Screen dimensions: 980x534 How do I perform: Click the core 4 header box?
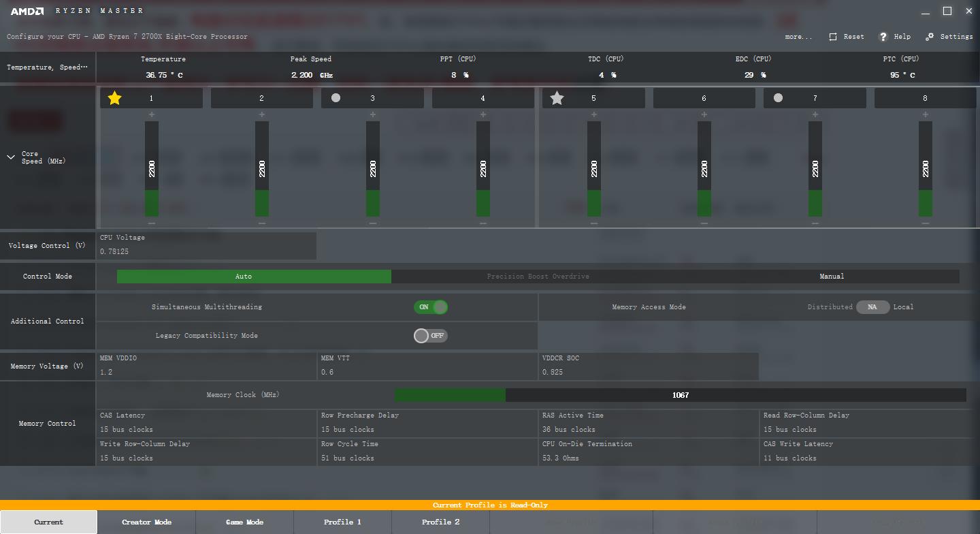483,98
